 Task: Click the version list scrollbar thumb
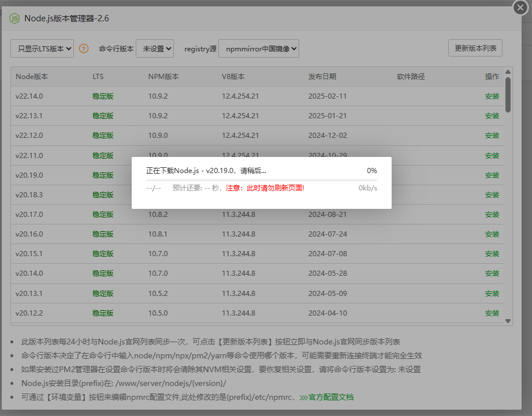[508, 95]
